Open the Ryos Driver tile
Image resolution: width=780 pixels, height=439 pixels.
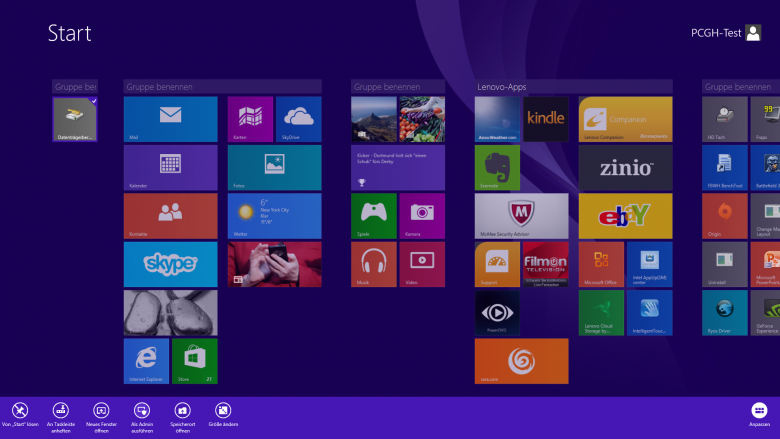tap(725, 313)
